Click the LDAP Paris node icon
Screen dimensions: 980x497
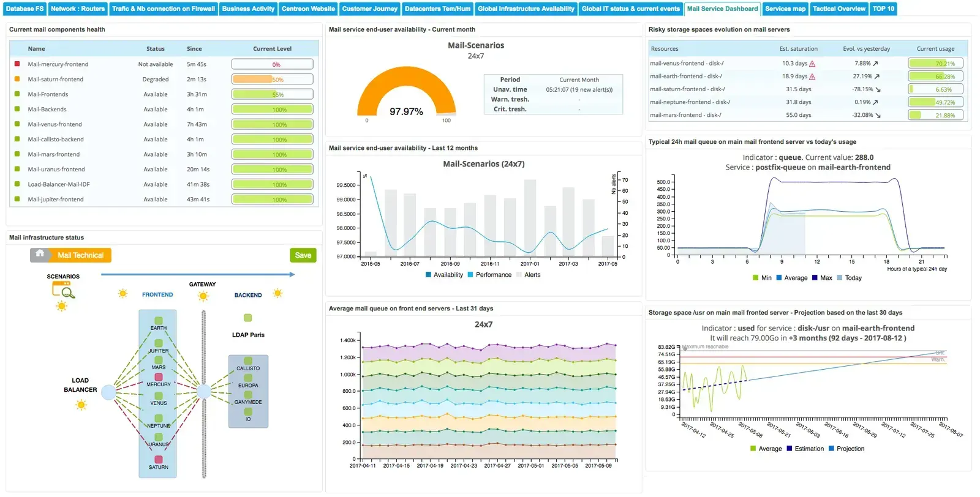tap(247, 318)
